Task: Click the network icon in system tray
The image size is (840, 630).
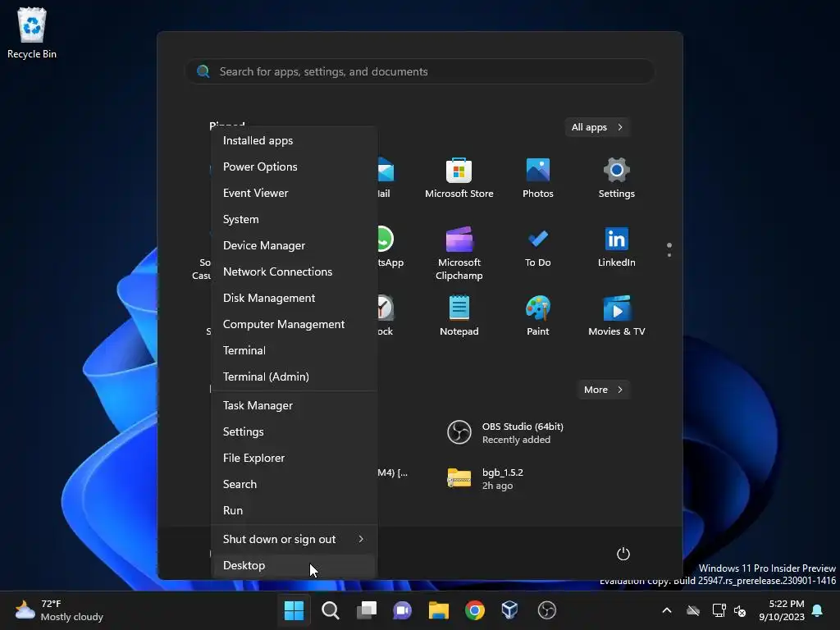Action: pyautogui.click(x=719, y=610)
